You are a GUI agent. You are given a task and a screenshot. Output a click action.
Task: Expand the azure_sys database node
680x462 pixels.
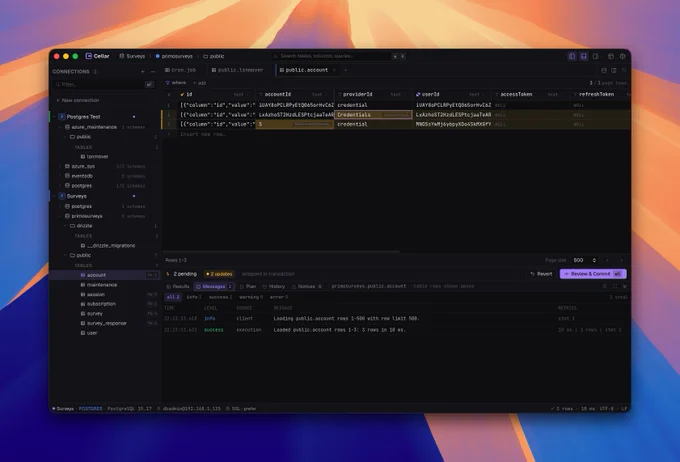(x=60, y=167)
